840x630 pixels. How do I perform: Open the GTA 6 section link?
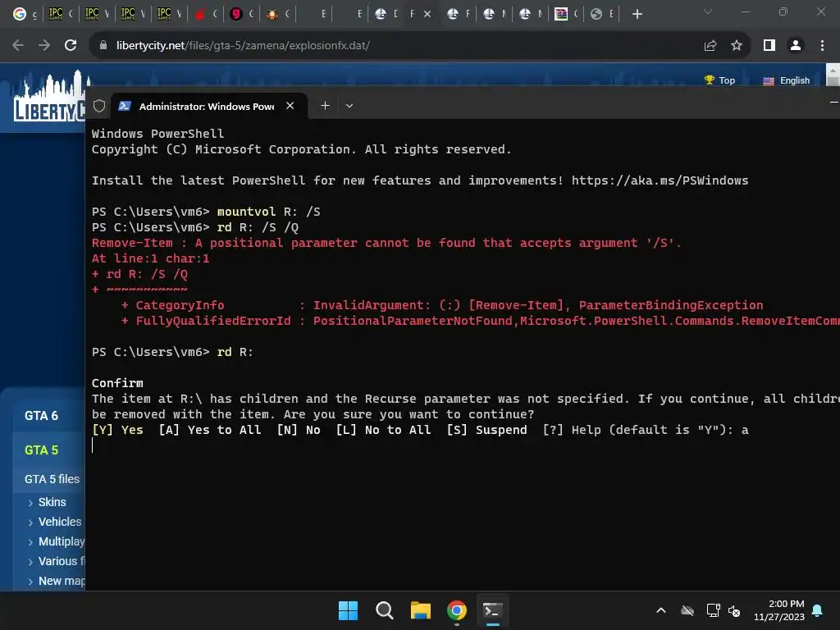(41, 416)
